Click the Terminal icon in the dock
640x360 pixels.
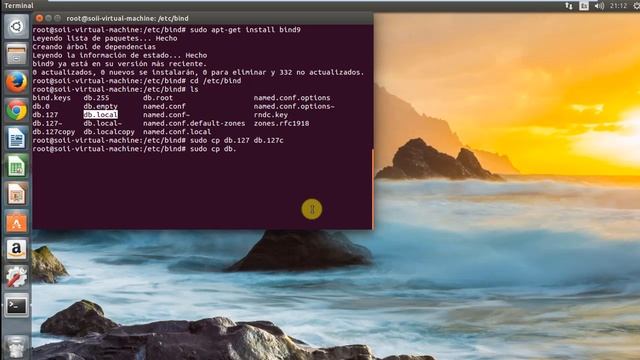pos(16,306)
